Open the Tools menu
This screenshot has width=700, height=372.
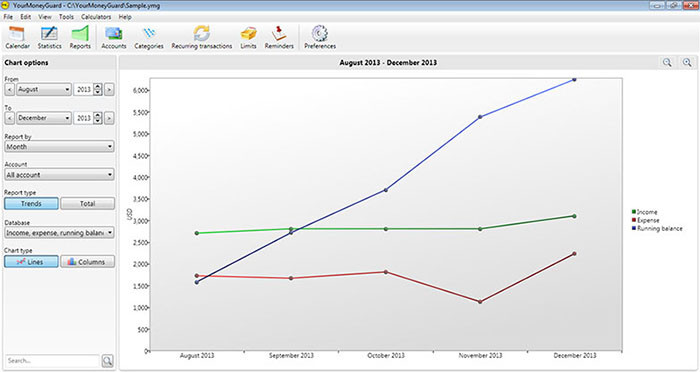66,17
